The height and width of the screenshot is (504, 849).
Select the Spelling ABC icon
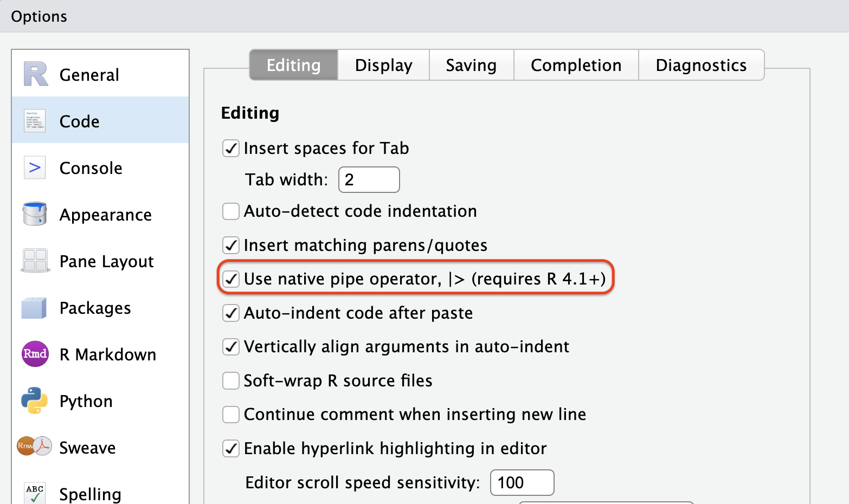point(34,491)
